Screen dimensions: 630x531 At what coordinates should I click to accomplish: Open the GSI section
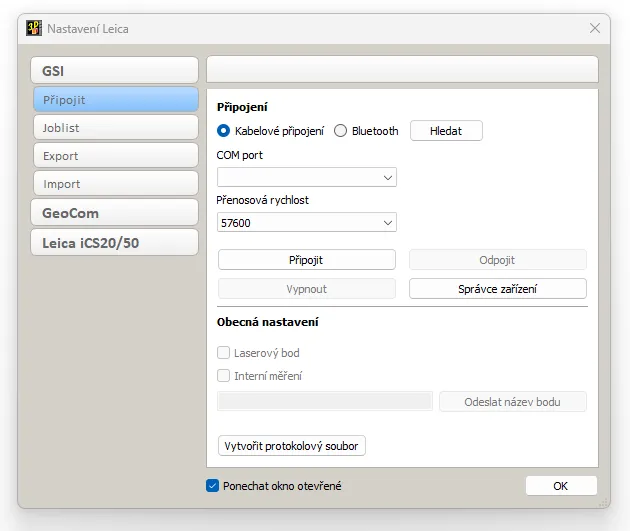(x=115, y=70)
